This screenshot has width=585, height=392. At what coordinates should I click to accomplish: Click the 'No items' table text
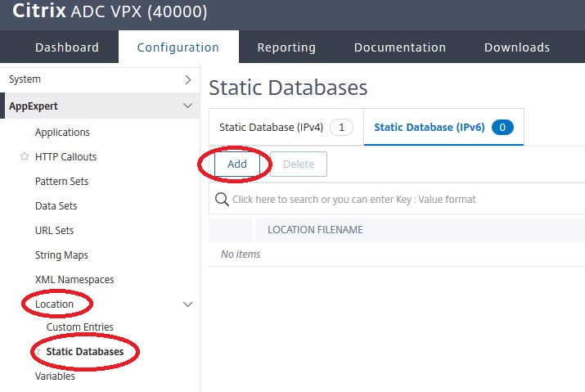click(241, 255)
